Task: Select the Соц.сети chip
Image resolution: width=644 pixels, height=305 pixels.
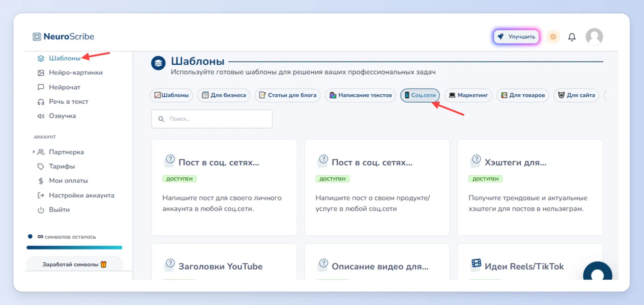Action: pos(420,96)
